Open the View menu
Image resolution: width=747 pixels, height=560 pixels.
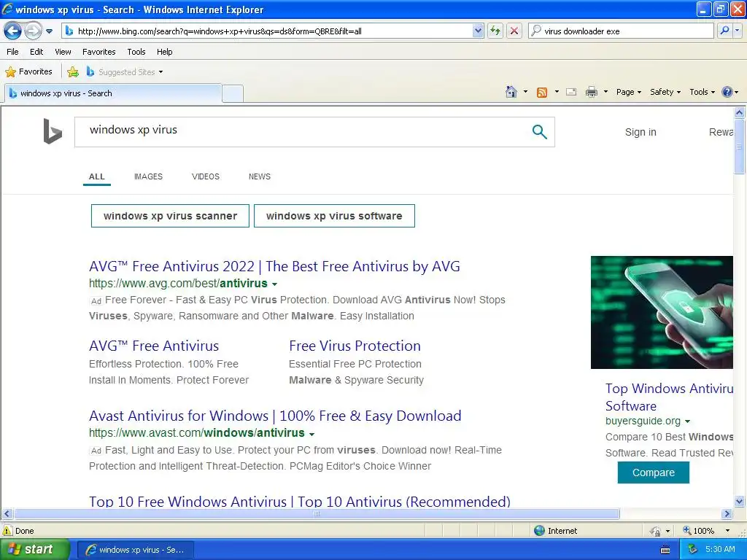pyautogui.click(x=63, y=52)
